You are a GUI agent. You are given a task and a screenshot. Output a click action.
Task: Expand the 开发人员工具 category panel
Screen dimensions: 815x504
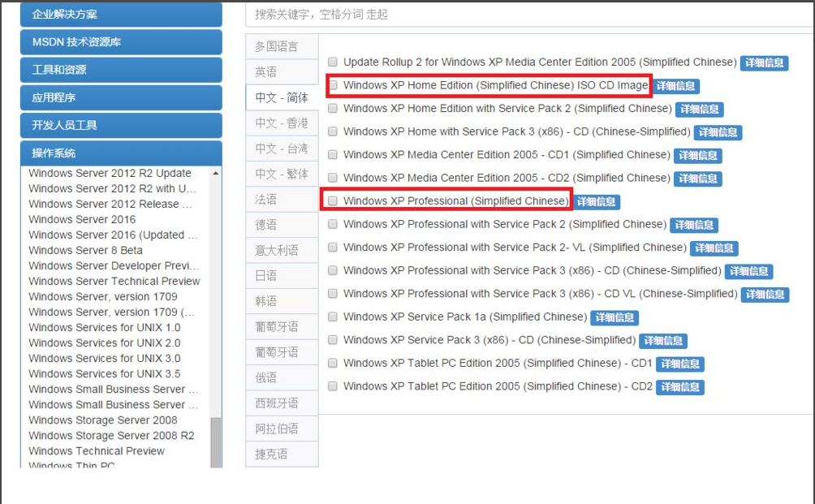121,125
